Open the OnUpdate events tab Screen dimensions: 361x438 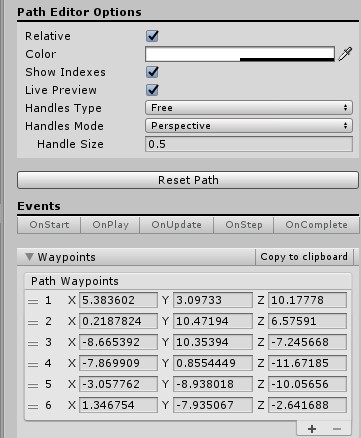pos(177,225)
